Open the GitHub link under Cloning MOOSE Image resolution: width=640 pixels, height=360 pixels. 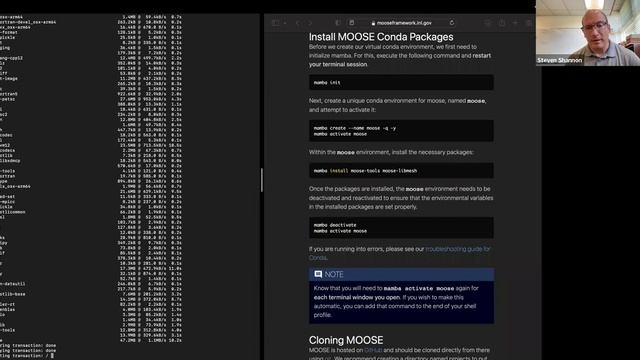373,350
